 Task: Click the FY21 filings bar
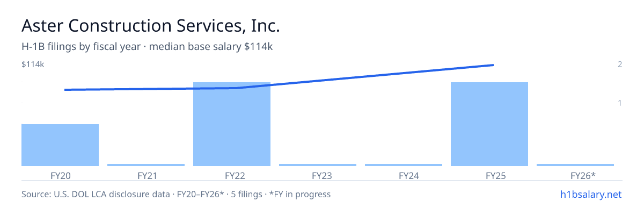pos(146,165)
